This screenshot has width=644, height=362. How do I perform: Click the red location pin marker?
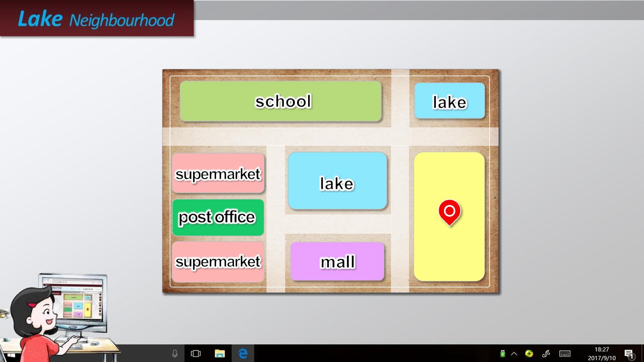[449, 213]
